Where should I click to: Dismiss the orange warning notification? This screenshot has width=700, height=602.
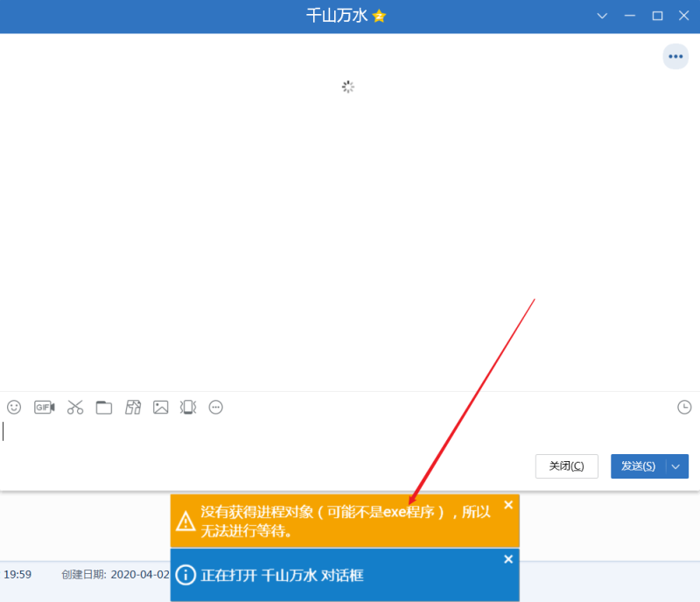click(x=508, y=505)
